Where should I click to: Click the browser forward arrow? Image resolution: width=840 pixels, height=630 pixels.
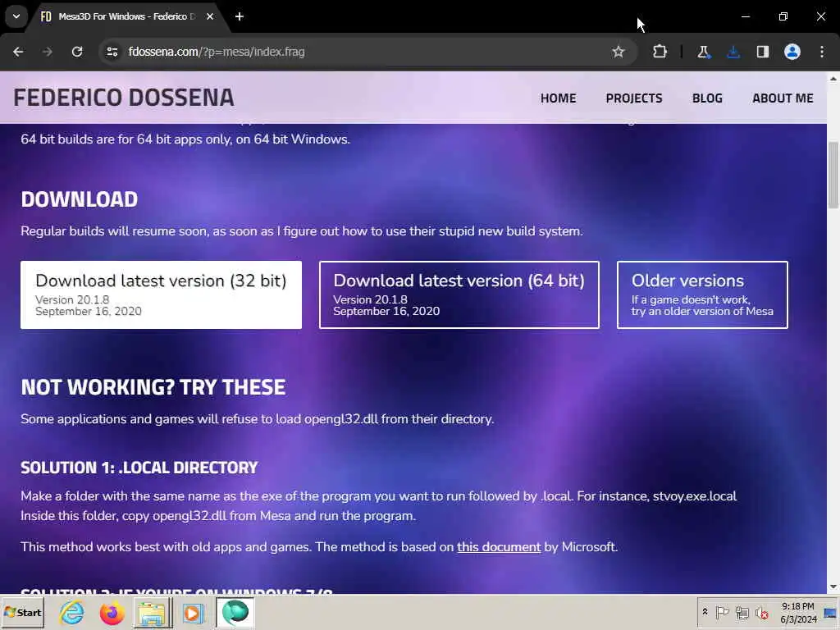click(48, 52)
